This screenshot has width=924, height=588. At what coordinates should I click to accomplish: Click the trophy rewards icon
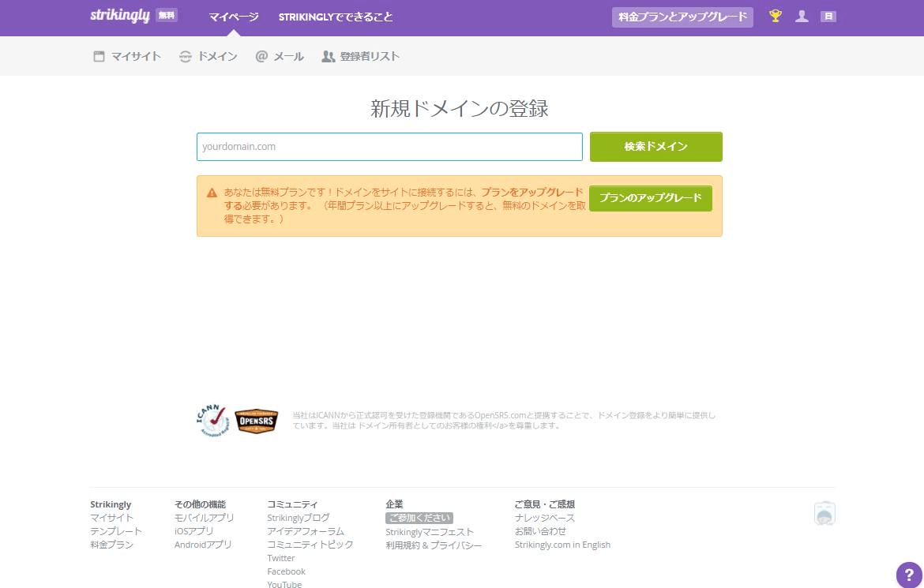pos(775,16)
